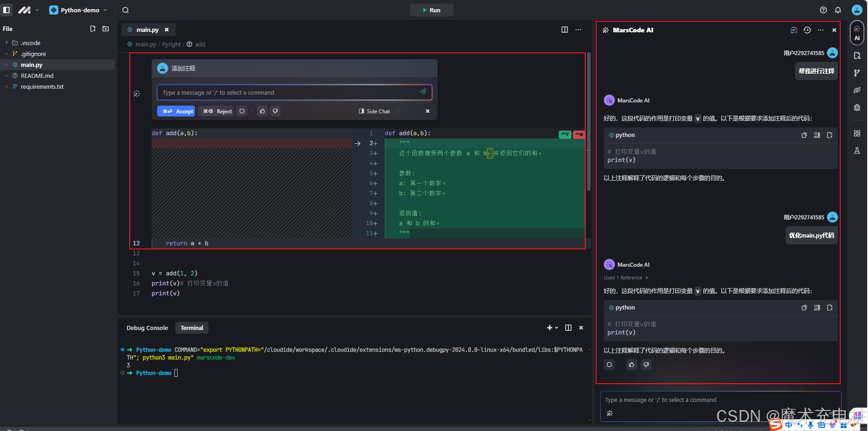Regenerate the inline suggestion
Screen dimensions: 868x431
click(242, 111)
